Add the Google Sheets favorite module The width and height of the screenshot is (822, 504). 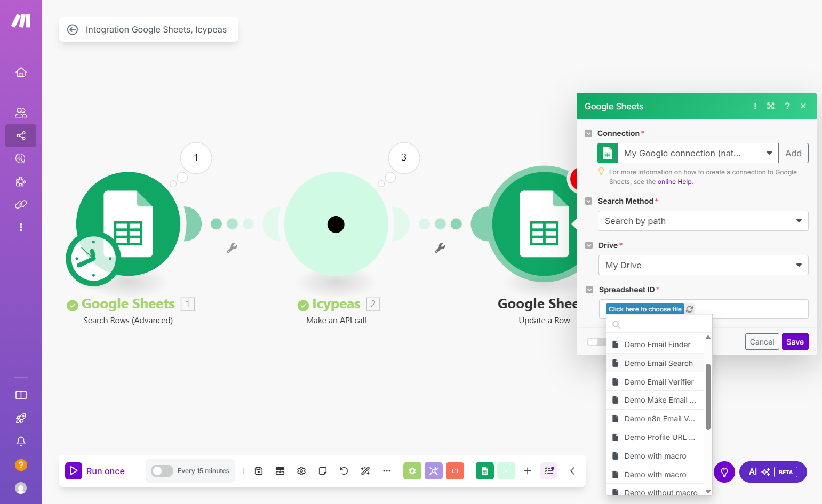485,471
